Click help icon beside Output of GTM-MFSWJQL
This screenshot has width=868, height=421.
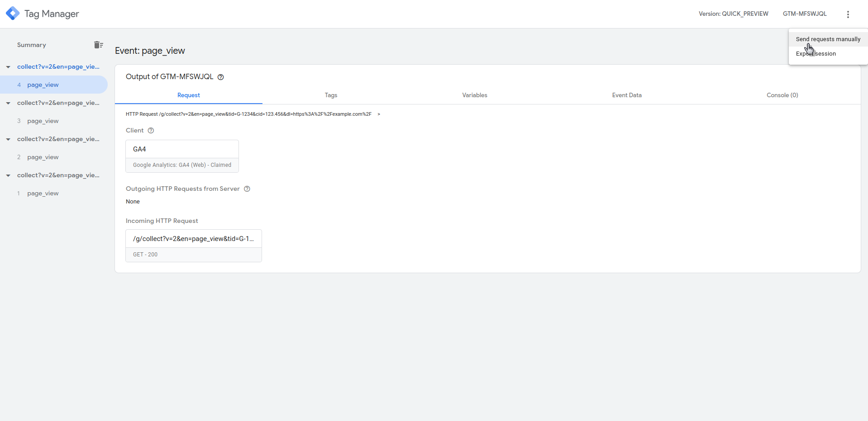pyautogui.click(x=220, y=77)
